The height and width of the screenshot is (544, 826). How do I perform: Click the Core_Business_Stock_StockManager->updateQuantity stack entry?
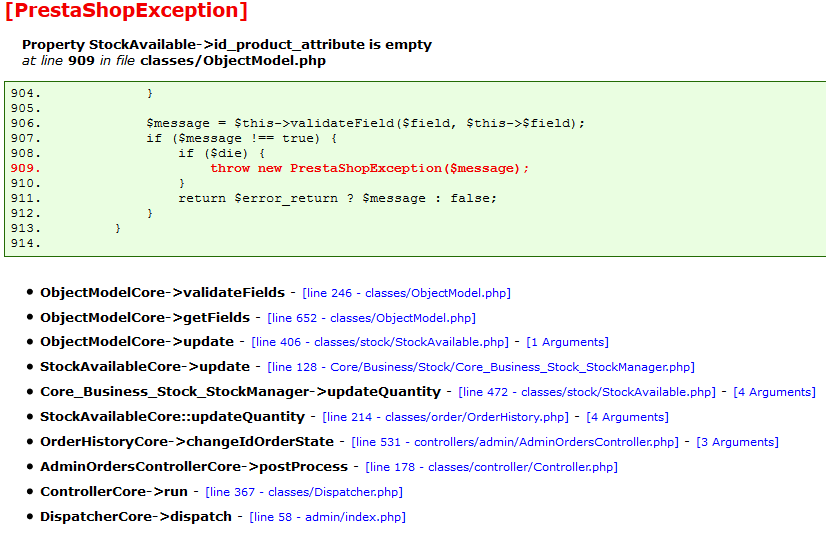click(x=240, y=392)
